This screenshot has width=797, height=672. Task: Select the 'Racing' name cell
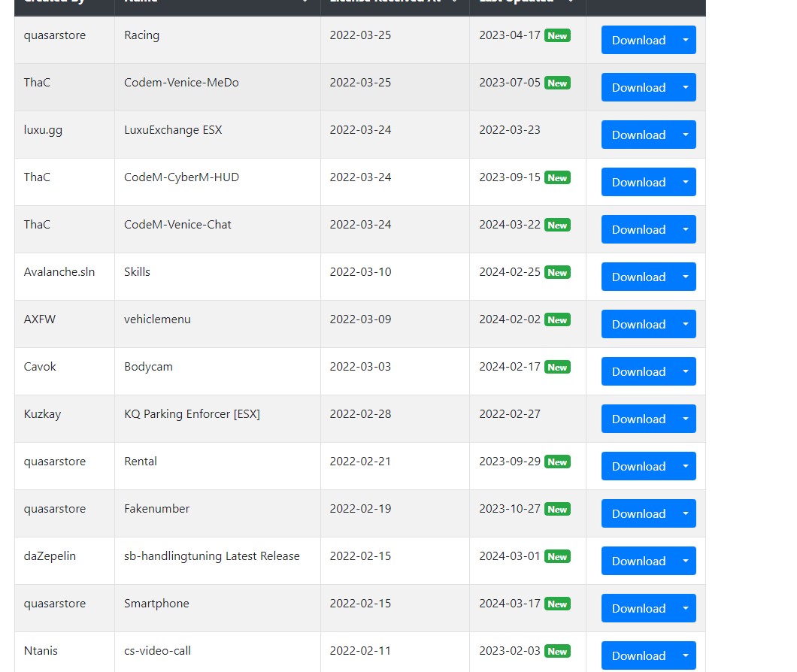217,40
